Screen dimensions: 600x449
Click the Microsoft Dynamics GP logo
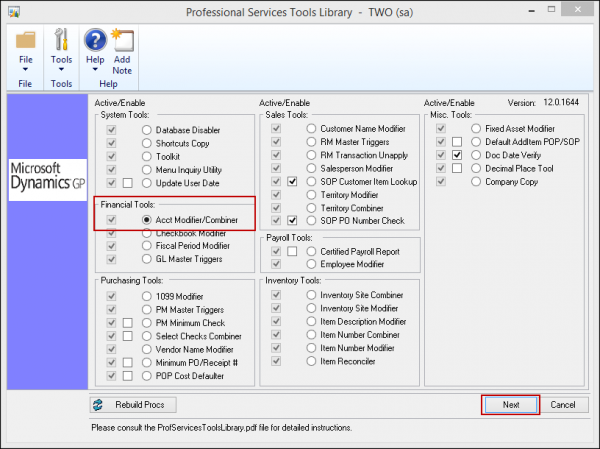[48, 180]
